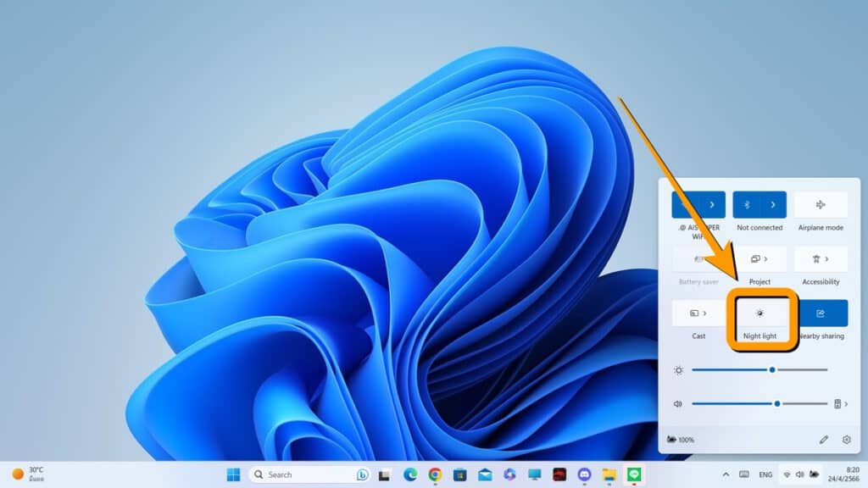Launch Microsoft Edge from taskbar
868x488 pixels.
(409, 474)
